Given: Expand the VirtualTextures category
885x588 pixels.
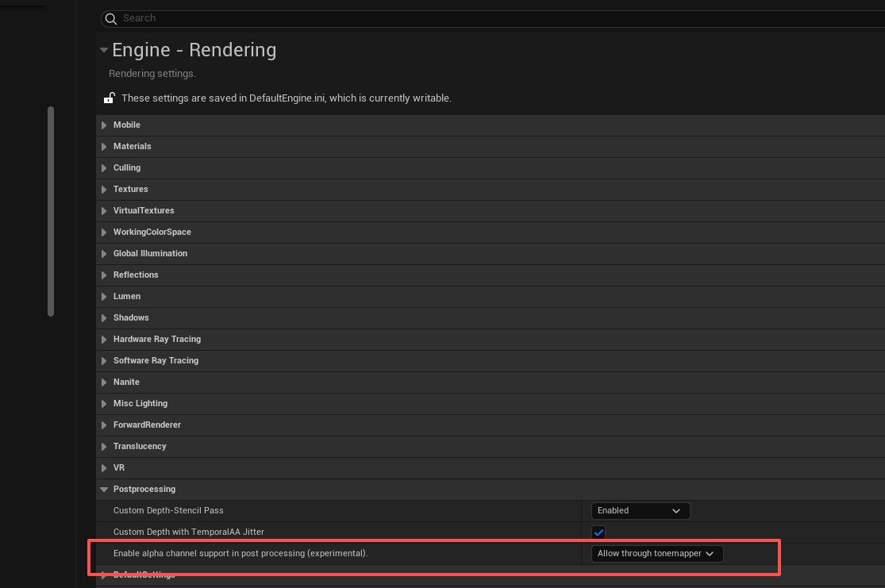Looking at the screenshot, I should click(x=104, y=211).
